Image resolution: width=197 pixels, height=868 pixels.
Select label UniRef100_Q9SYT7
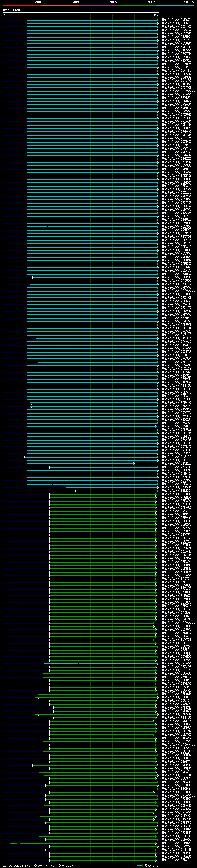(x=177, y=149)
